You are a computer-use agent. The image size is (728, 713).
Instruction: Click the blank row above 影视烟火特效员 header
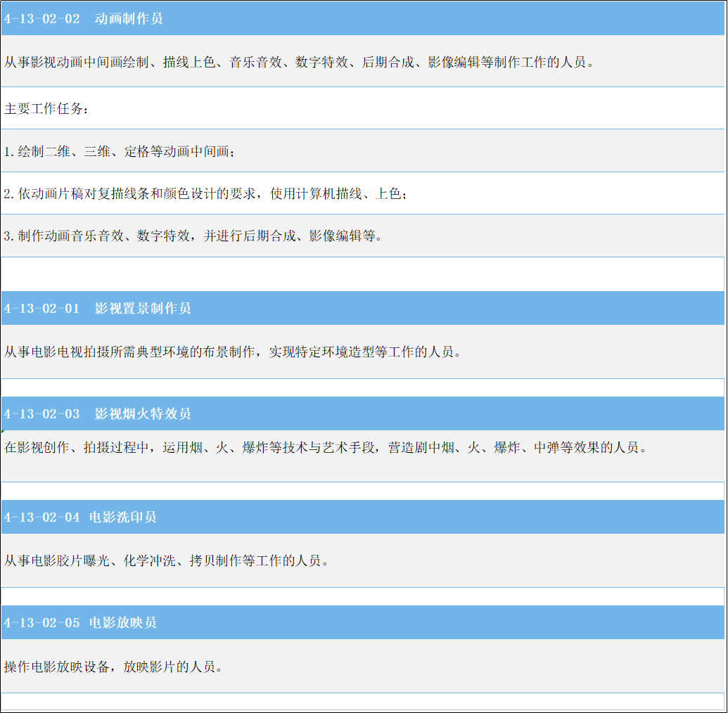pos(363,387)
